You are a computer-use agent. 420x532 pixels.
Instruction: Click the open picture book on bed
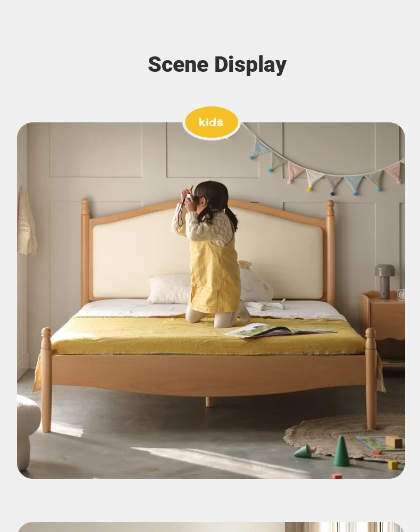[281, 330]
